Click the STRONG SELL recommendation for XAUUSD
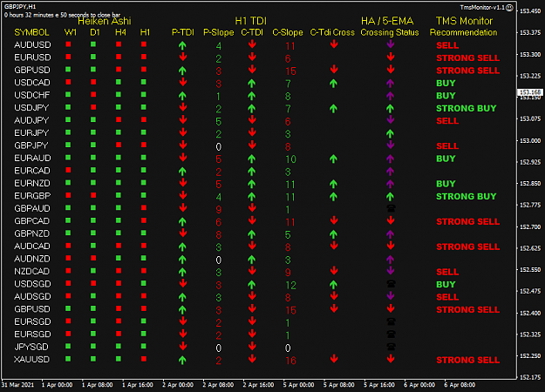 pos(468,360)
